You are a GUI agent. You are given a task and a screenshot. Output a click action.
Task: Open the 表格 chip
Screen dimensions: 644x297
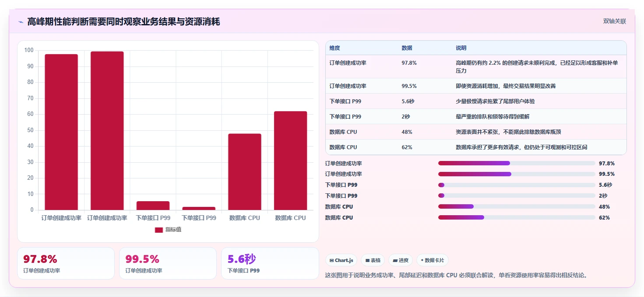(373, 260)
